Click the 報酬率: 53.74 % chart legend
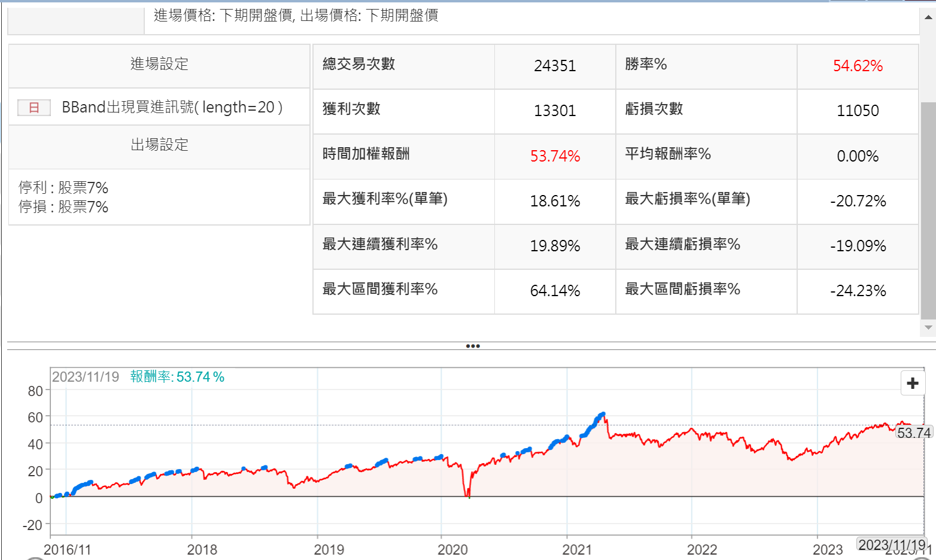936x560 pixels. (x=177, y=377)
